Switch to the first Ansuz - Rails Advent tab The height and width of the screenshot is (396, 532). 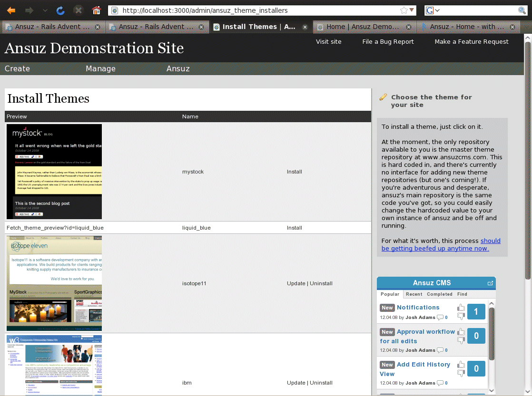(x=53, y=27)
